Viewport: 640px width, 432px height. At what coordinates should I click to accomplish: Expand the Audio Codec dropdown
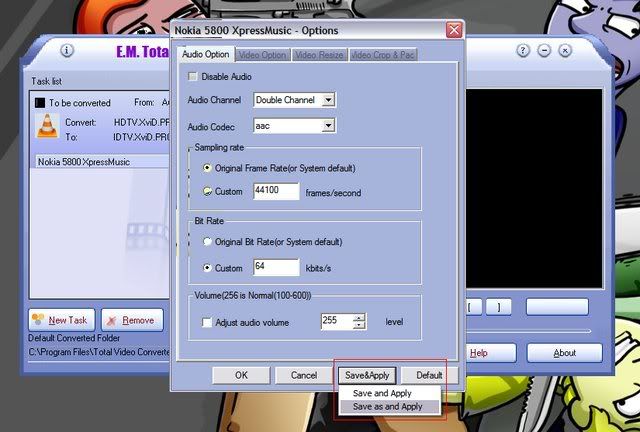point(328,126)
